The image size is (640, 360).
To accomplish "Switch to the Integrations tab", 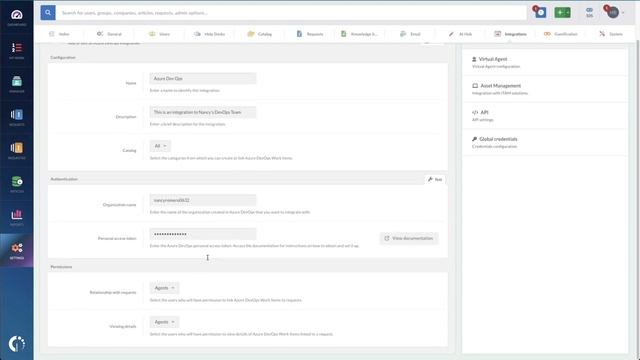I will [x=510, y=34].
